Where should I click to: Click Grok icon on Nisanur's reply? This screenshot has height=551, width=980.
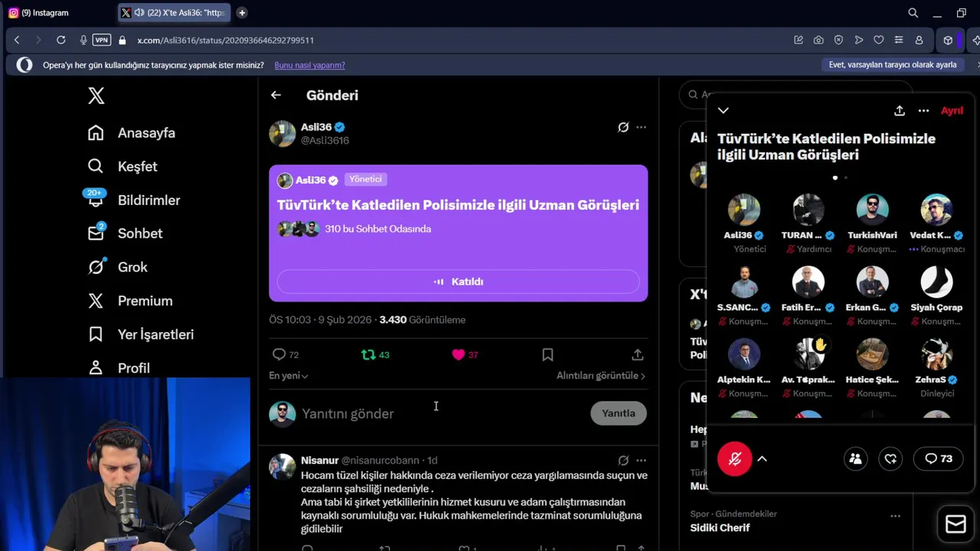tap(623, 460)
